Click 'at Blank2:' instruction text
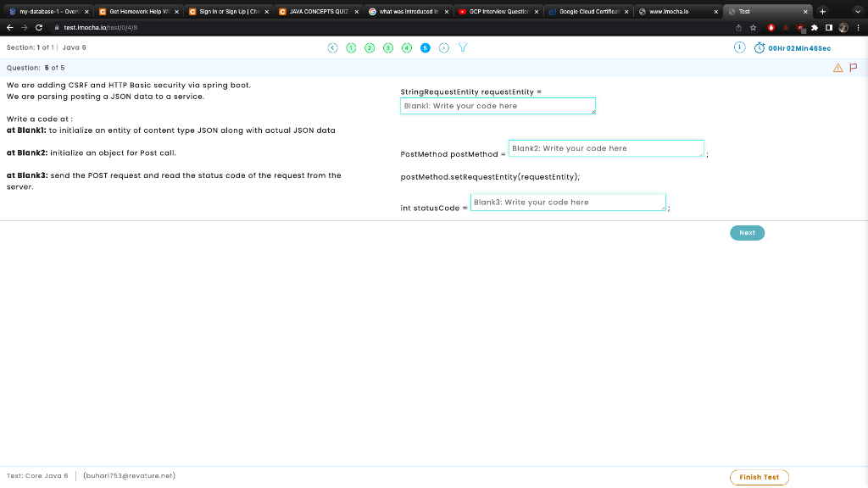868x488 pixels. 26,152
